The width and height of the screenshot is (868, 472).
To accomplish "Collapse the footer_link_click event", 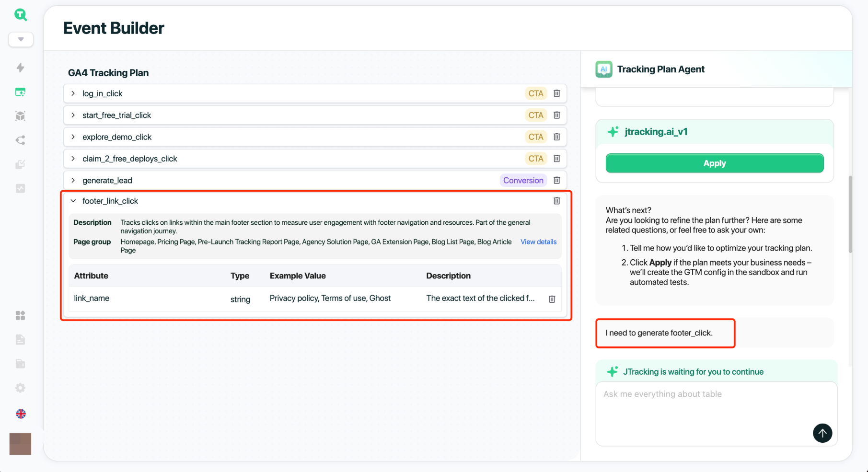I will 73,201.
